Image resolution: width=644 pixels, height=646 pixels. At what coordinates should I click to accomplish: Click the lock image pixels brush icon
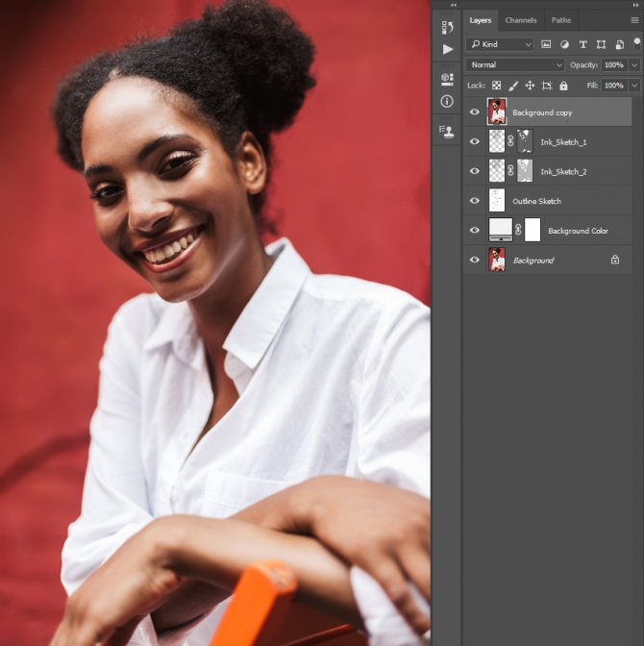point(513,86)
